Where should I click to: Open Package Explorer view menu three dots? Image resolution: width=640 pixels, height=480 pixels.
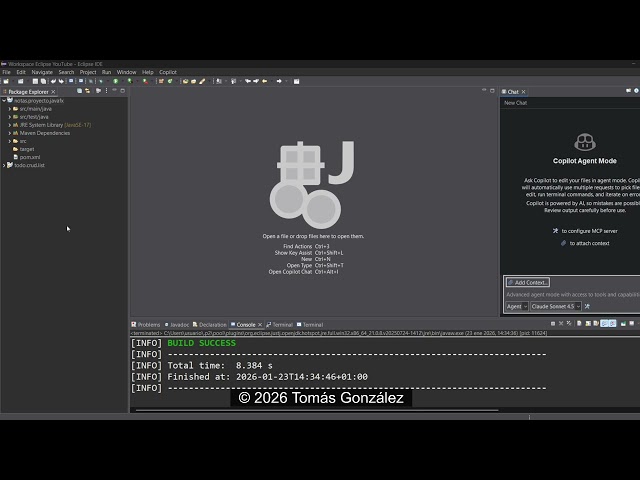click(107, 91)
